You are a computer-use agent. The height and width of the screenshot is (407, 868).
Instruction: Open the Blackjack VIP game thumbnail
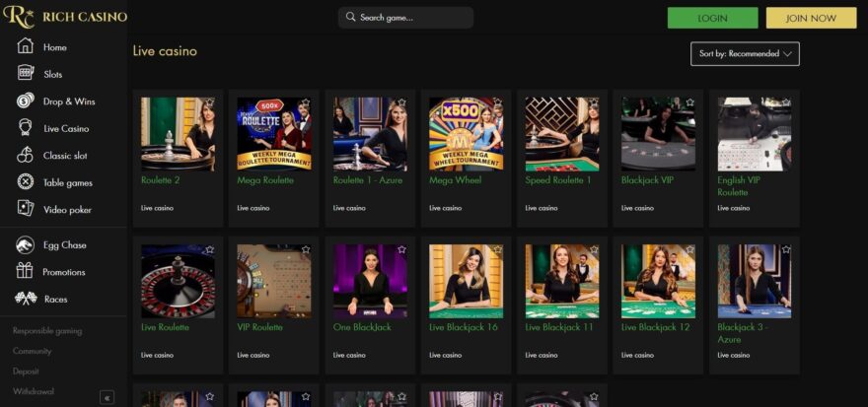(658, 133)
